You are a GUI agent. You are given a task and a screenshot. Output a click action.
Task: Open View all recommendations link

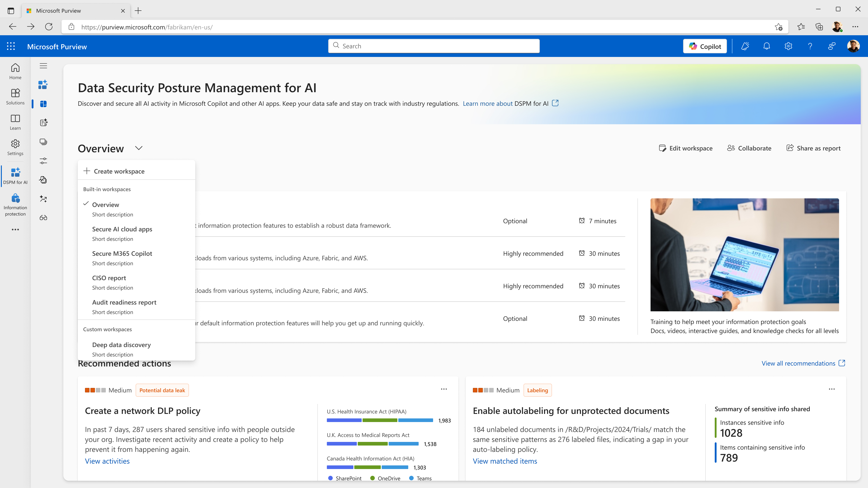(803, 363)
